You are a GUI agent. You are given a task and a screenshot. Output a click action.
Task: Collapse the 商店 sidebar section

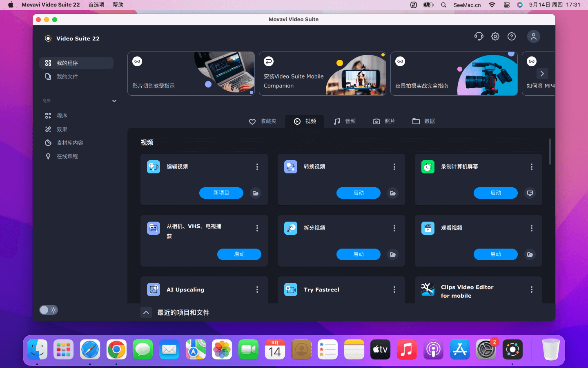tap(114, 101)
